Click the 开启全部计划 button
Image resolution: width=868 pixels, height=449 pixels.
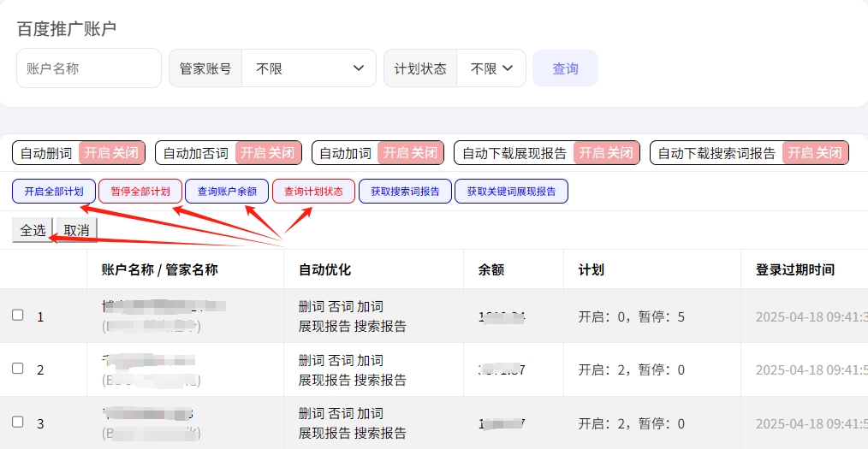54,192
